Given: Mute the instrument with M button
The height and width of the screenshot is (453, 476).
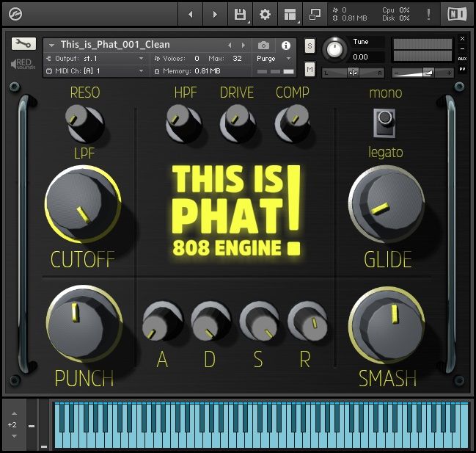Looking at the screenshot, I should [x=310, y=69].
